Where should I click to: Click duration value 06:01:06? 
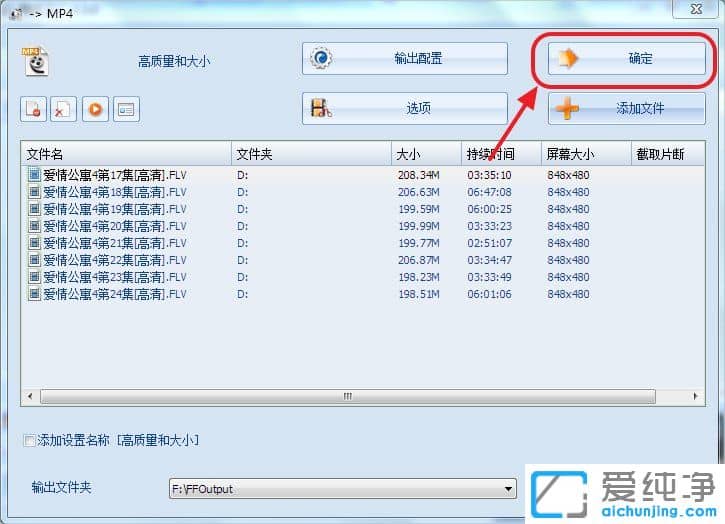tap(489, 294)
